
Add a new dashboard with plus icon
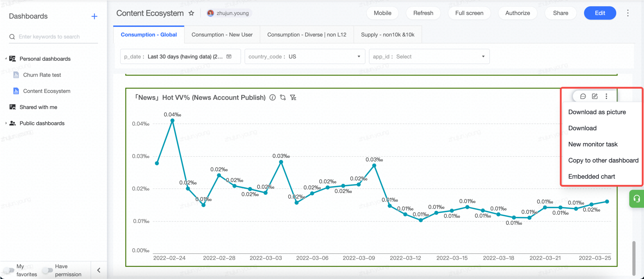click(94, 16)
